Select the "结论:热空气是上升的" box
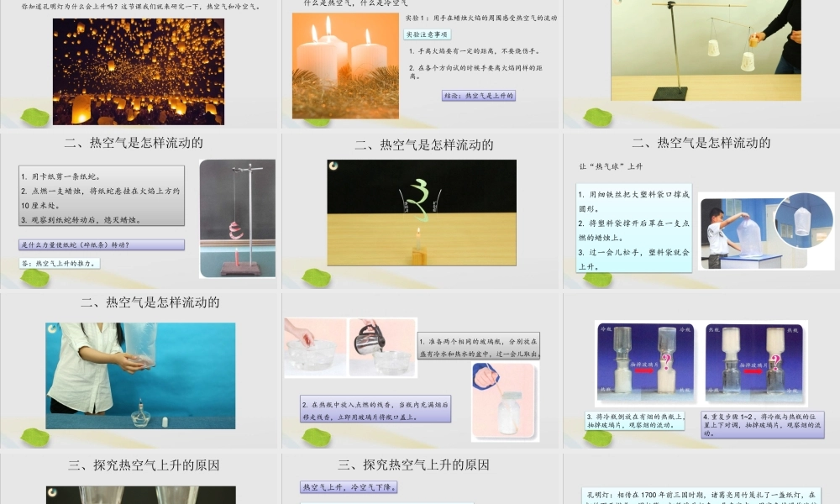The height and width of the screenshot is (504, 840). 479,96
